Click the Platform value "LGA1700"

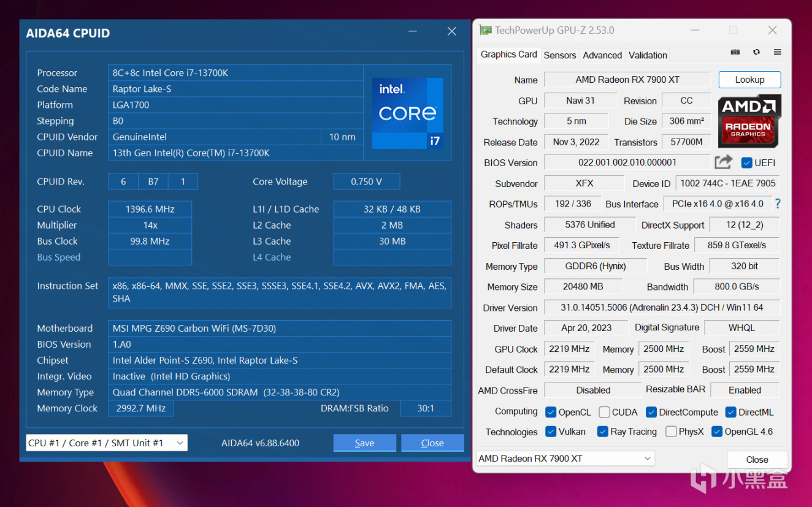(x=236, y=105)
